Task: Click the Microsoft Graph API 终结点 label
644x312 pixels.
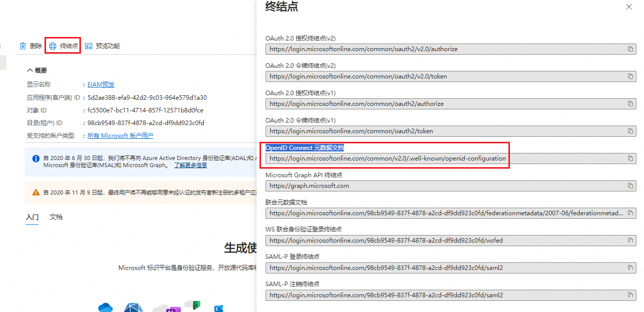Action: point(304,175)
